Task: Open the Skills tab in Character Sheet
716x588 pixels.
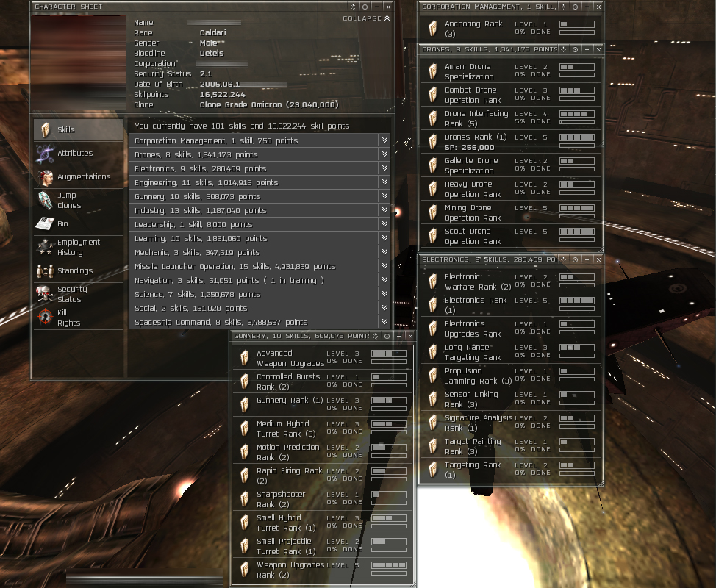Action: pos(78,129)
